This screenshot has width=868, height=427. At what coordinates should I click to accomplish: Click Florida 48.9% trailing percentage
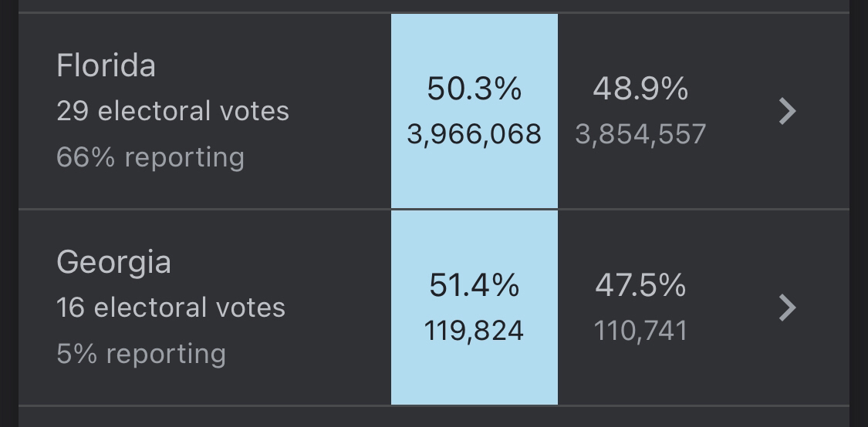click(640, 89)
